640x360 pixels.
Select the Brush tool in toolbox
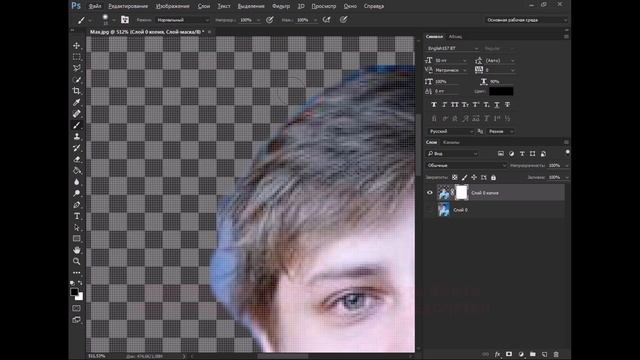coord(76,125)
